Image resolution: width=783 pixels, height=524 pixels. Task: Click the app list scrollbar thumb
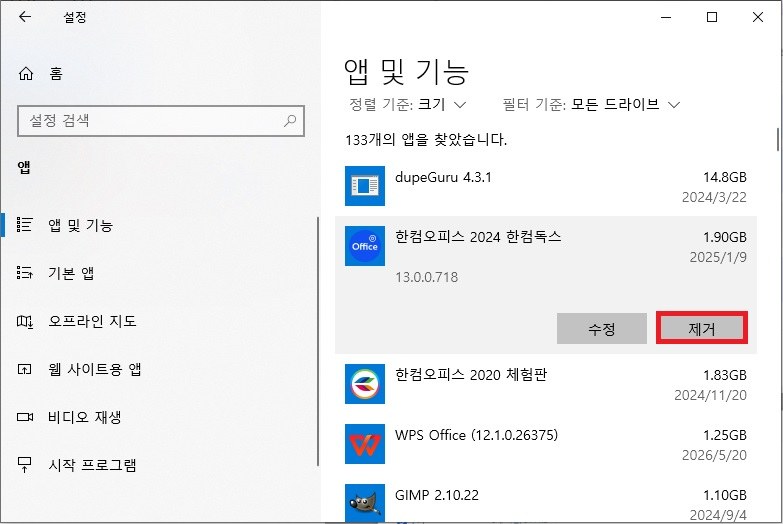(x=778, y=139)
